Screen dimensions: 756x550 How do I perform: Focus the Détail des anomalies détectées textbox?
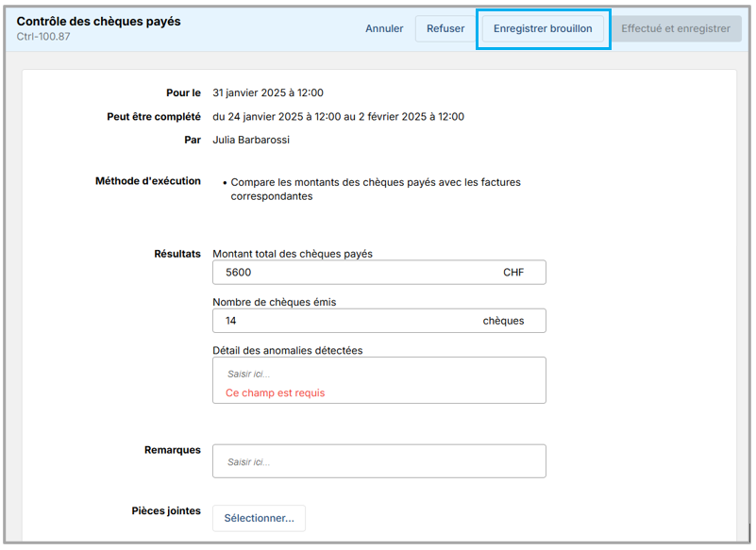pyautogui.click(x=378, y=374)
